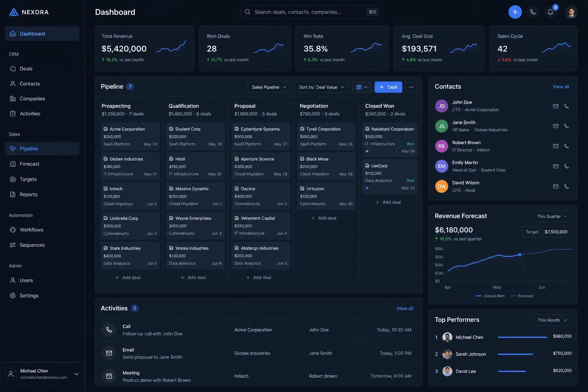Open Forecast in sidebar
This screenshot has height=392, width=588.
tap(42, 164)
